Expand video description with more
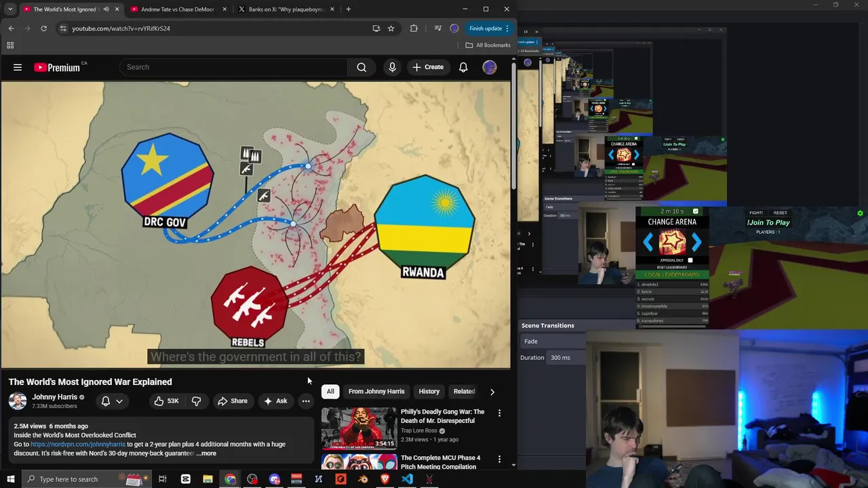868x488 pixels. click(206, 453)
